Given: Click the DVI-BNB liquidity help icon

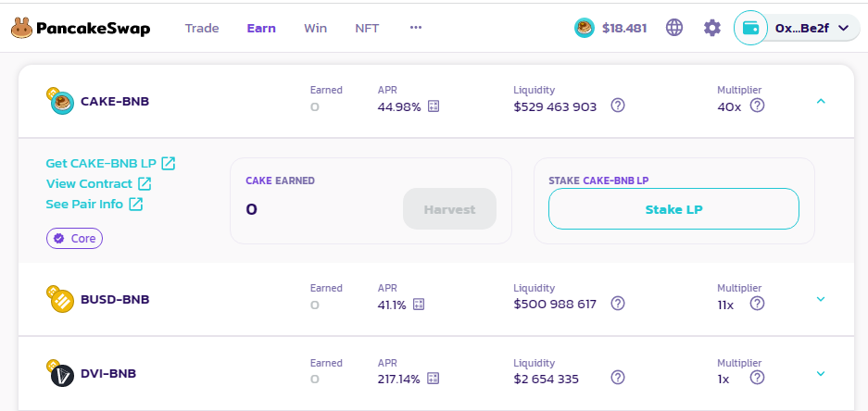Looking at the screenshot, I should [x=618, y=378].
